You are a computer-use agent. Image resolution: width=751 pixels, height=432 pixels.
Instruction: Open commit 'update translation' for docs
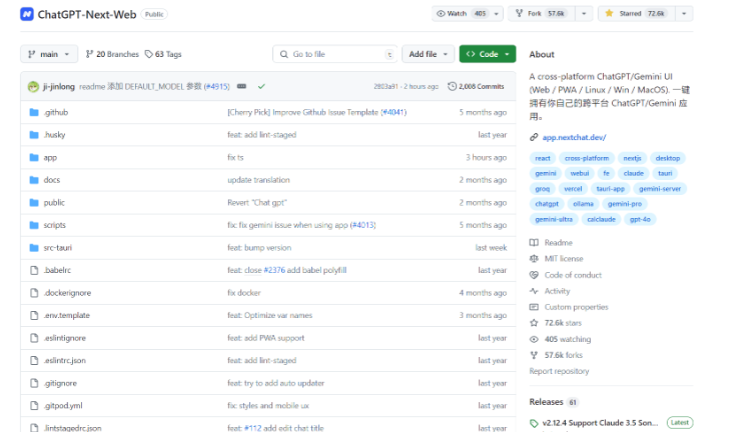[259, 180]
